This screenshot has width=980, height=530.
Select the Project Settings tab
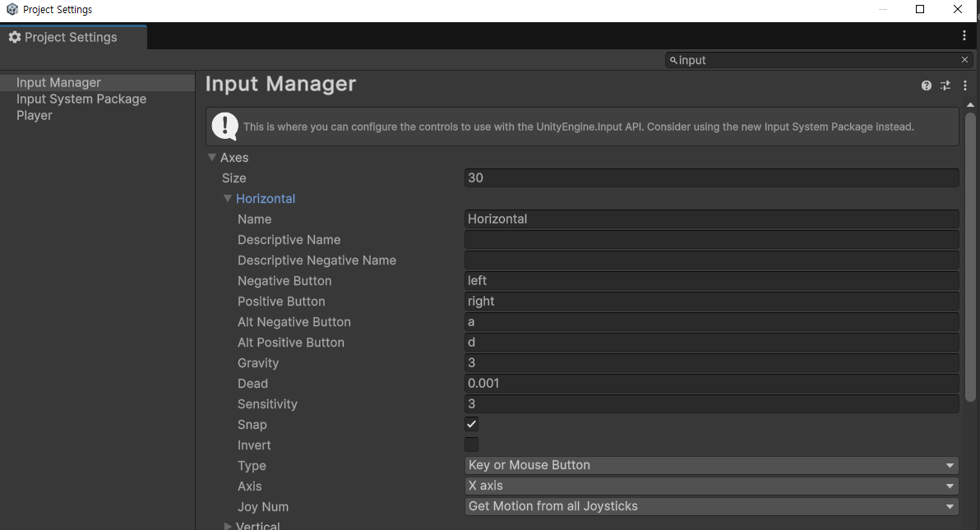(73, 38)
